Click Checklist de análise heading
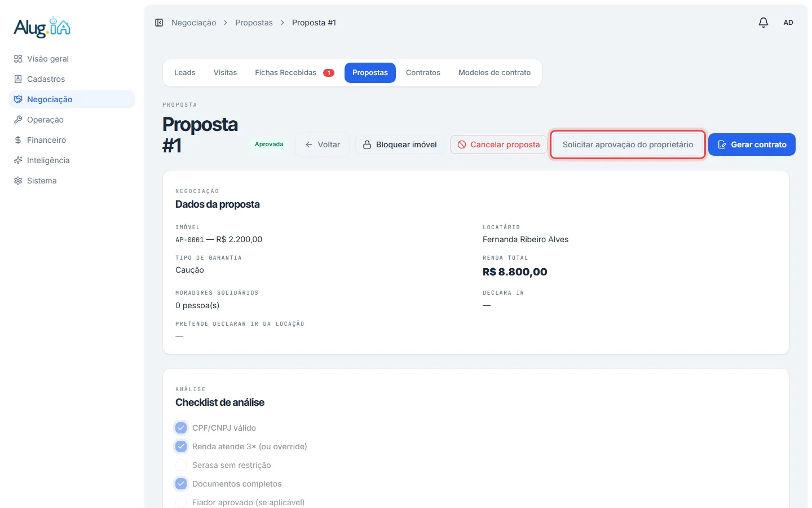The width and height of the screenshot is (812, 508). click(x=220, y=402)
